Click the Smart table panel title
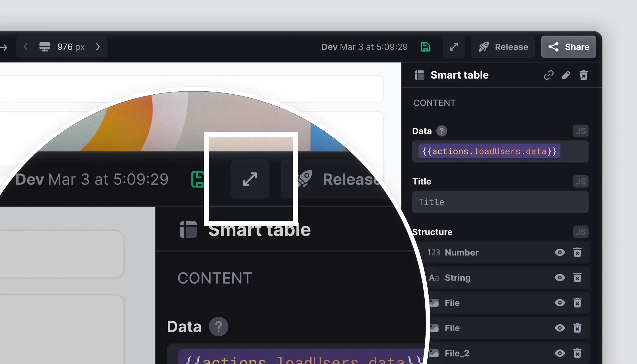The height and width of the screenshot is (364, 637). point(460,75)
